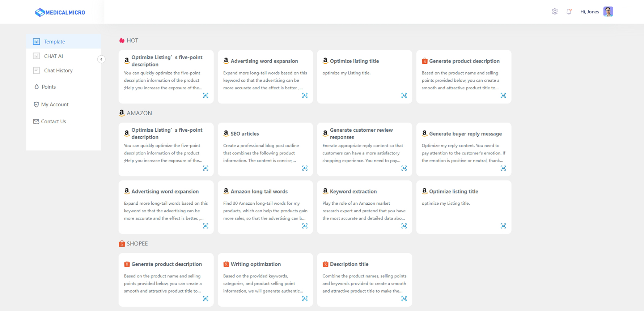The width and height of the screenshot is (644, 311).
Task: Check notifications with the bell icon
Action: pos(569,12)
